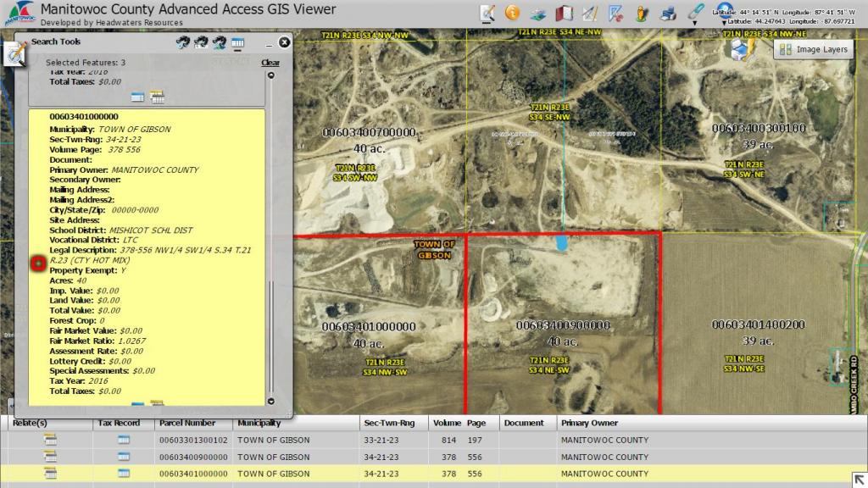Viewport: 868px width, 488px height.
Task: Switch to the table view tab in Search Tools
Action: 238,42
